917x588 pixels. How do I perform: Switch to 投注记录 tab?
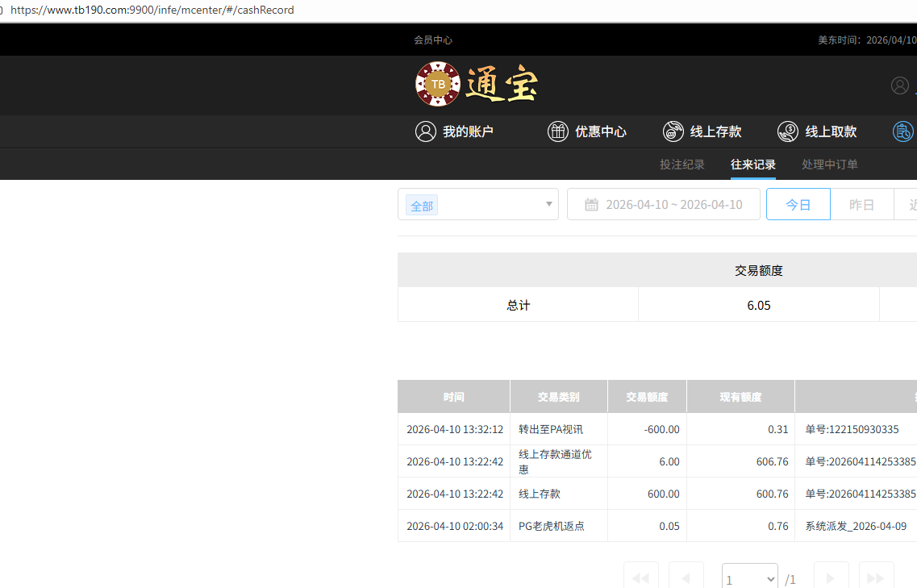(x=681, y=165)
